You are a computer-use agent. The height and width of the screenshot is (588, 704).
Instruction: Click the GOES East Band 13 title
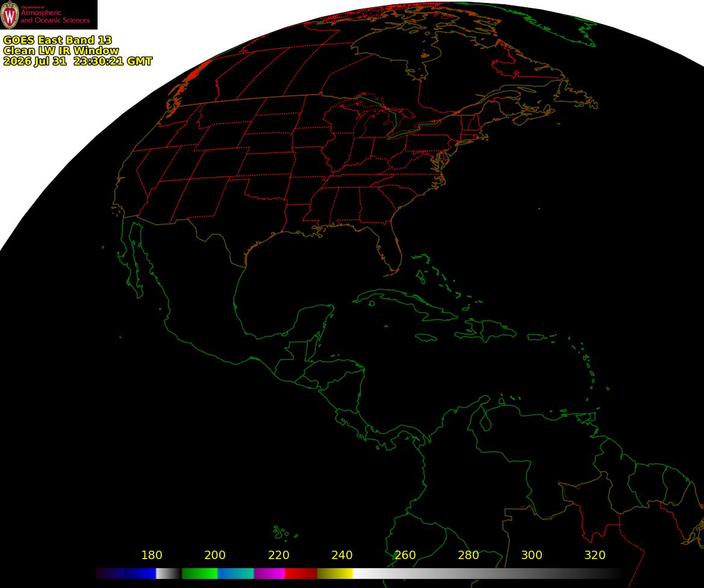[57, 40]
